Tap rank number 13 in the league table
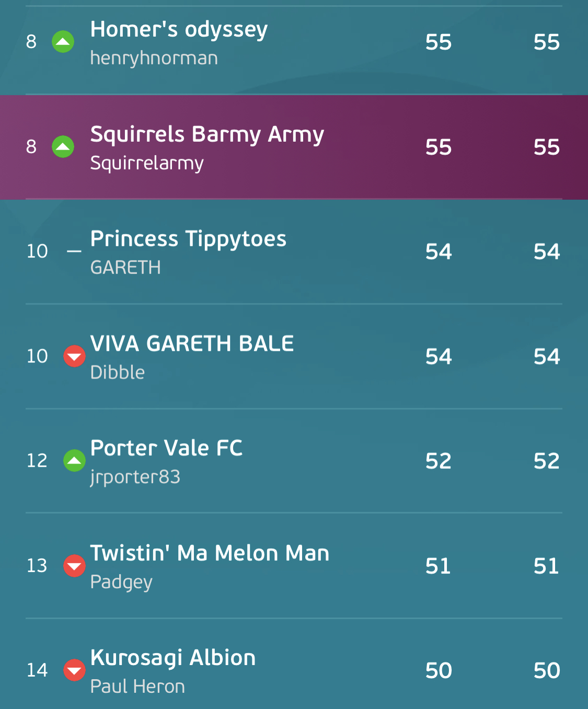 point(37,566)
